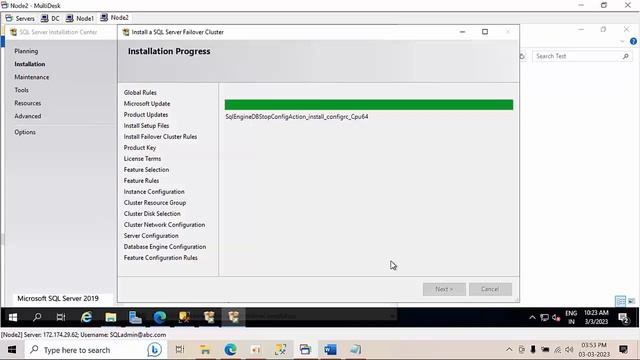The image size is (640, 360).
Task: Open Tools in the Installation Center sidebar
Action: pyautogui.click(x=21, y=90)
